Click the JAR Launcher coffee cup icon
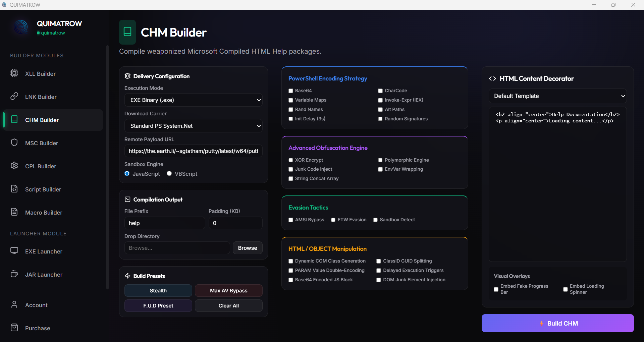This screenshot has width=644, height=342. click(x=14, y=274)
